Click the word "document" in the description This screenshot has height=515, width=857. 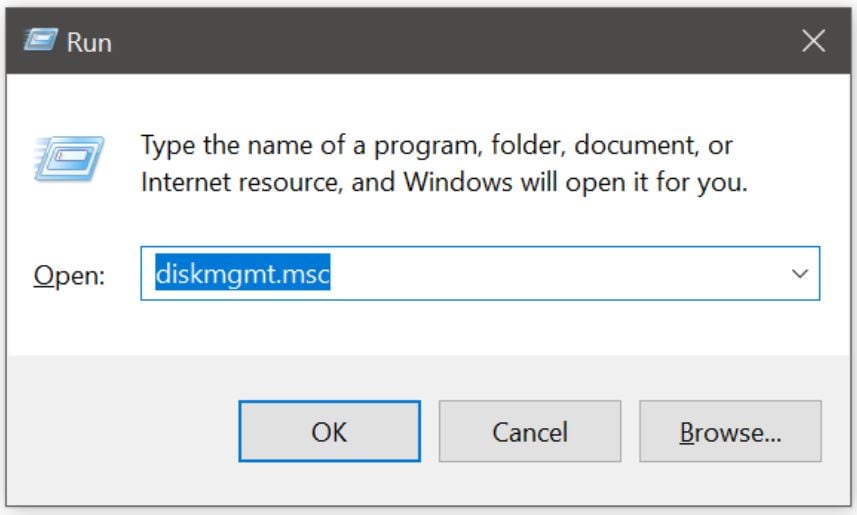coord(628,146)
